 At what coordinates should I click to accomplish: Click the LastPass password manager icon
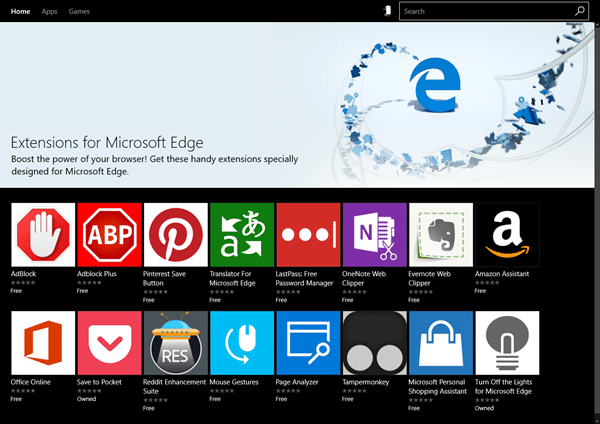308,235
